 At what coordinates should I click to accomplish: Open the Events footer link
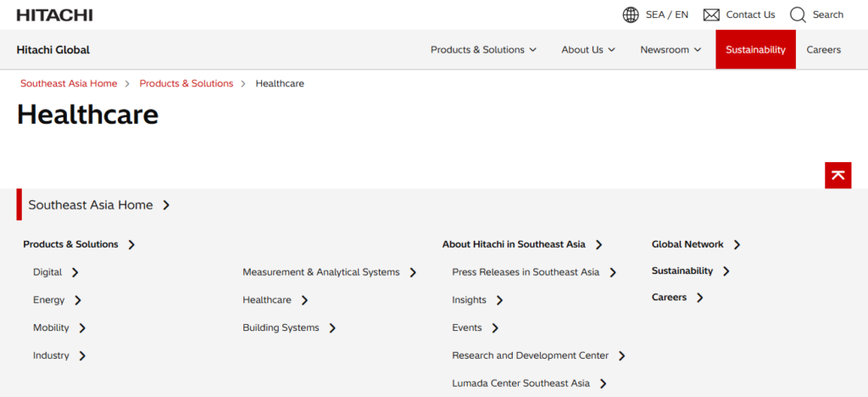[x=467, y=327]
